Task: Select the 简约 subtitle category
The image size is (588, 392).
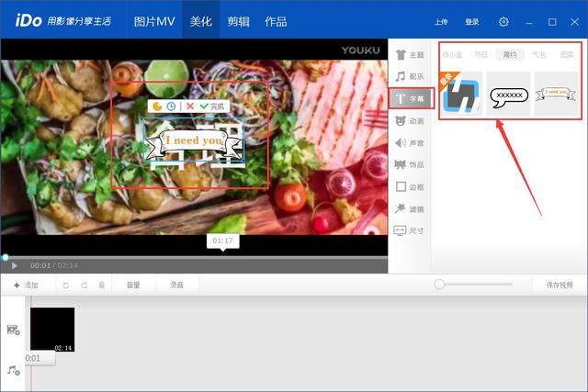Action: 510,55
